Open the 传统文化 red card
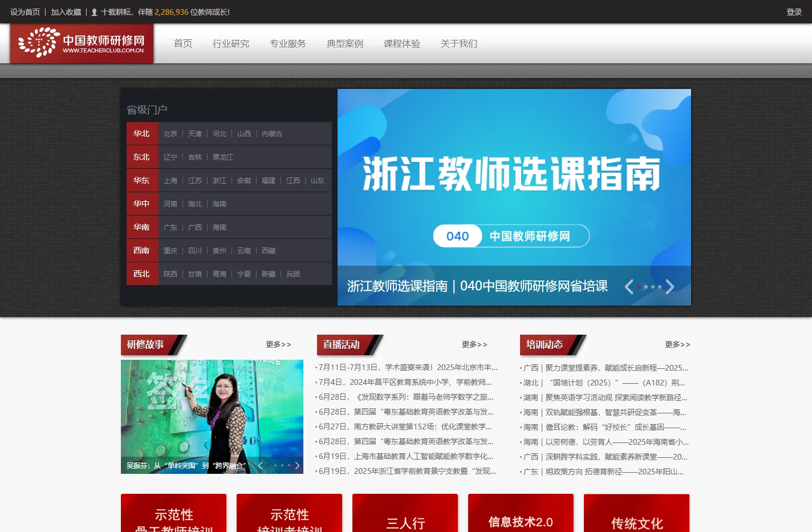The width and height of the screenshot is (812, 532). point(637,513)
